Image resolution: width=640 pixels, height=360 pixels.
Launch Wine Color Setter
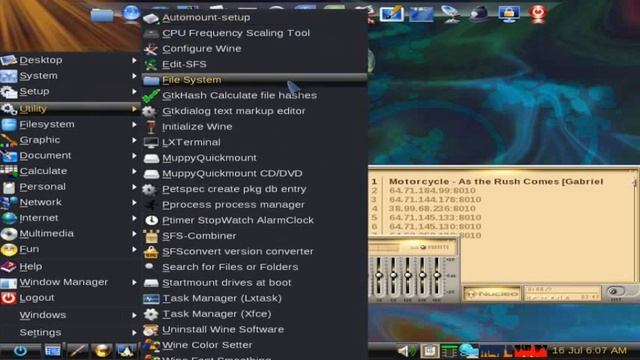coord(254,345)
